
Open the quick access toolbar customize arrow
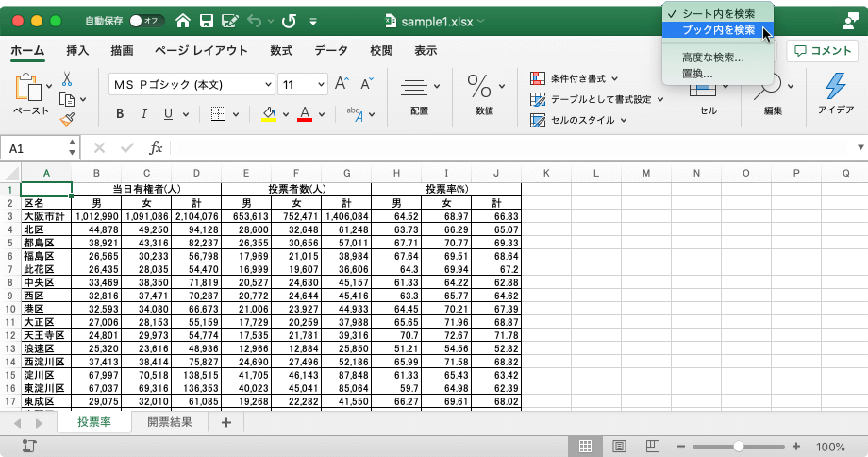pyautogui.click(x=313, y=22)
